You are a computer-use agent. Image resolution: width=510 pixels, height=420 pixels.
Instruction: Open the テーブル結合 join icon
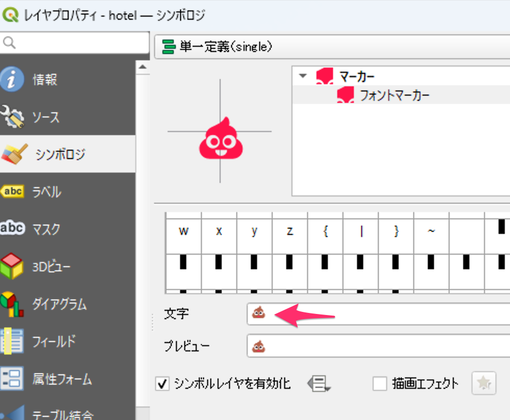point(13,413)
